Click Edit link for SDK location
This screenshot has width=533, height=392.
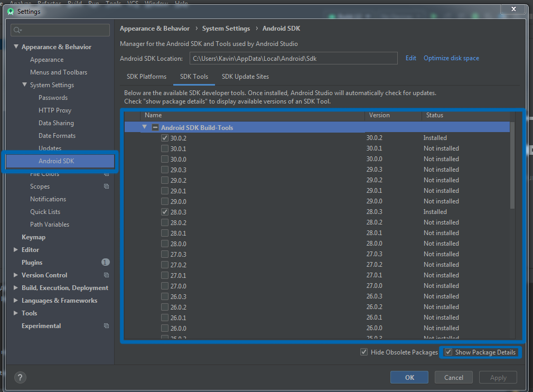(410, 58)
